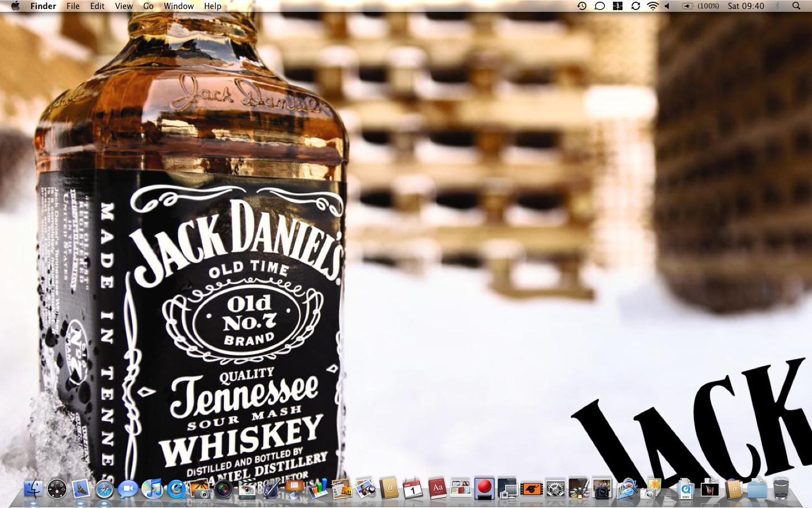
Task: Launch the paintbrush and swatches app
Action: (x=579, y=489)
